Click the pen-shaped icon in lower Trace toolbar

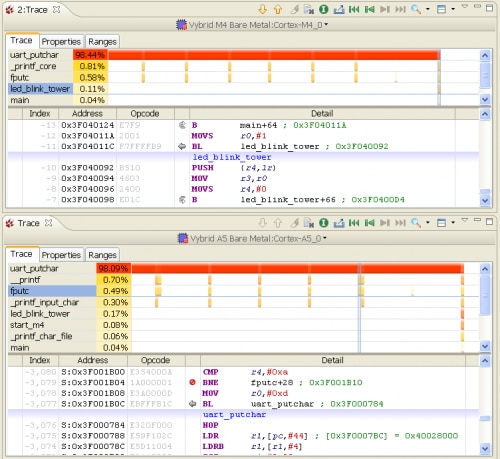coord(294,223)
